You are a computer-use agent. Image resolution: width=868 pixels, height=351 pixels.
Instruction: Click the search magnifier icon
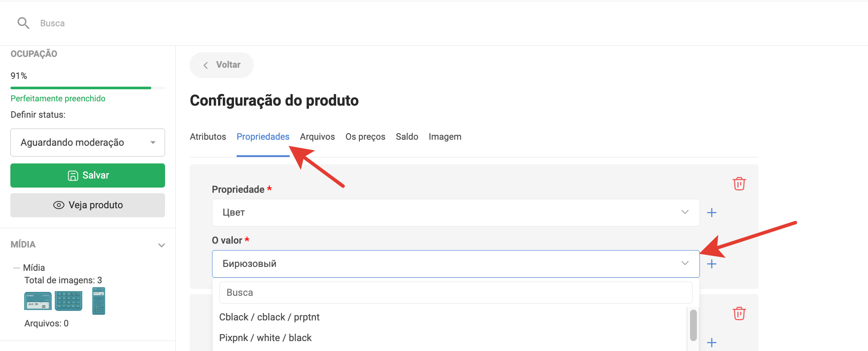click(x=23, y=23)
